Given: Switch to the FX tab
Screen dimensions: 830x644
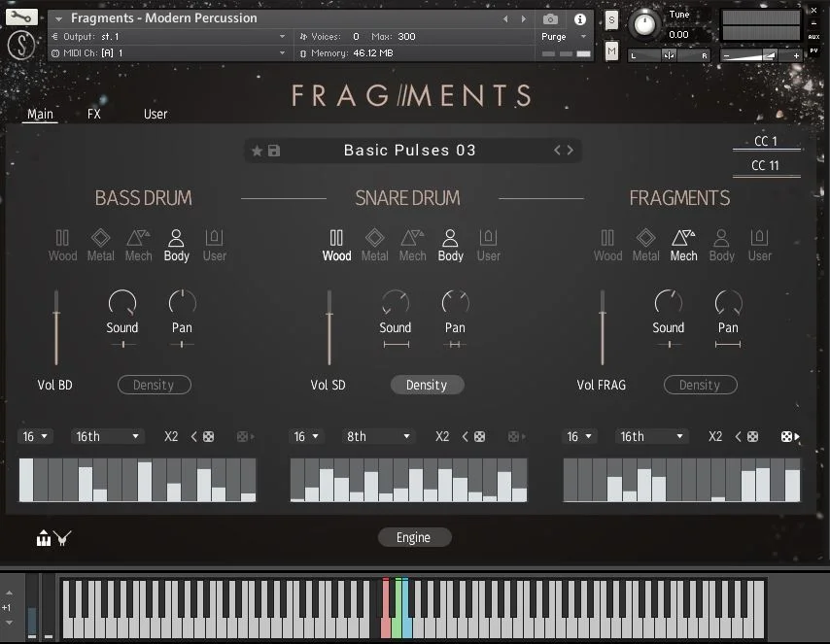Looking at the screenshot, I should pyautogui.click(x=93, y=114).
